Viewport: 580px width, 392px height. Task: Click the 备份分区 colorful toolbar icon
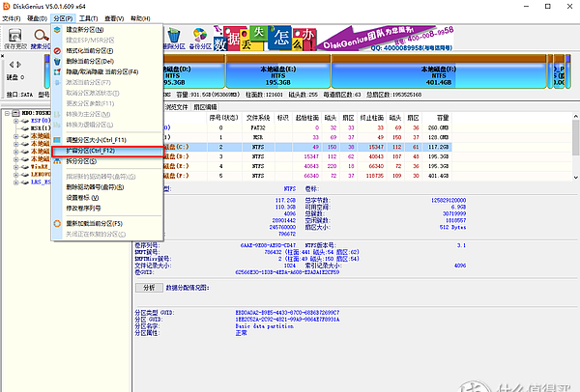click(x=200, y=36)
